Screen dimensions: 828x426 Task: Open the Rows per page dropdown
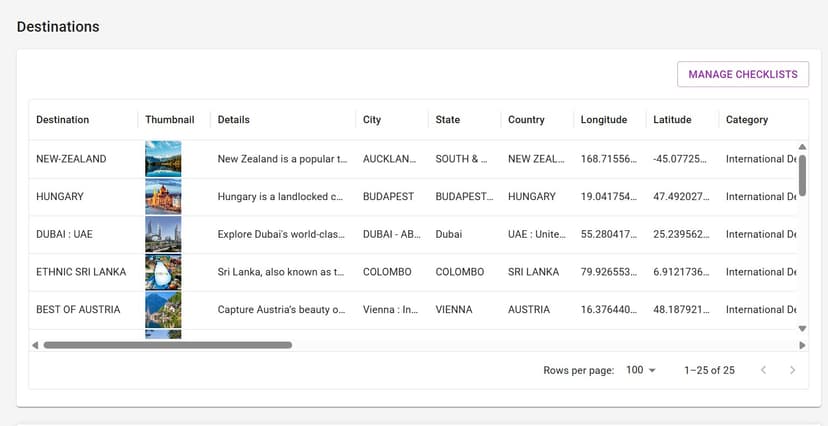coord(641,370)
